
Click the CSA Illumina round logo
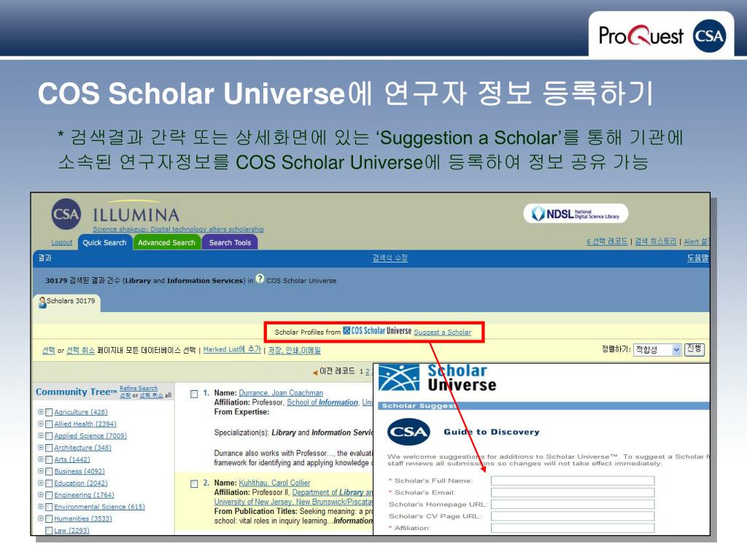[66, 214]
